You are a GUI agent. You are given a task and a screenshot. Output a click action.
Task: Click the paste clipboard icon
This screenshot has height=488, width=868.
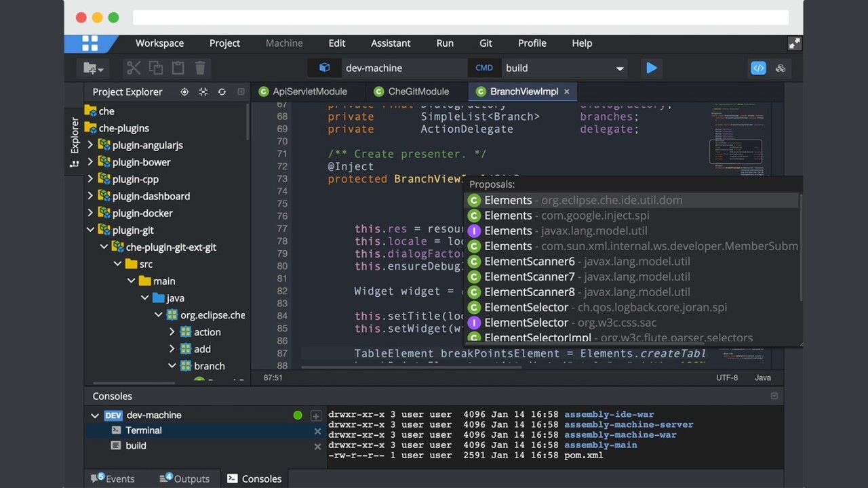(178, 68)
